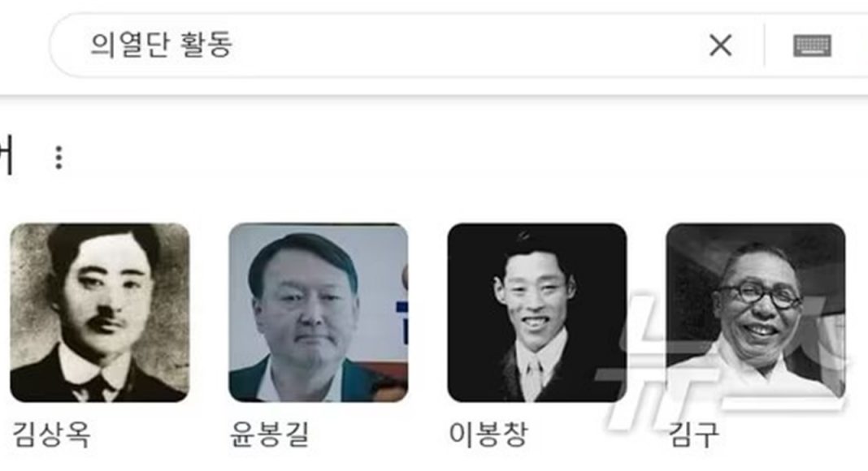
Task: Select the 김구 name label
Action: tap(693, 434)
